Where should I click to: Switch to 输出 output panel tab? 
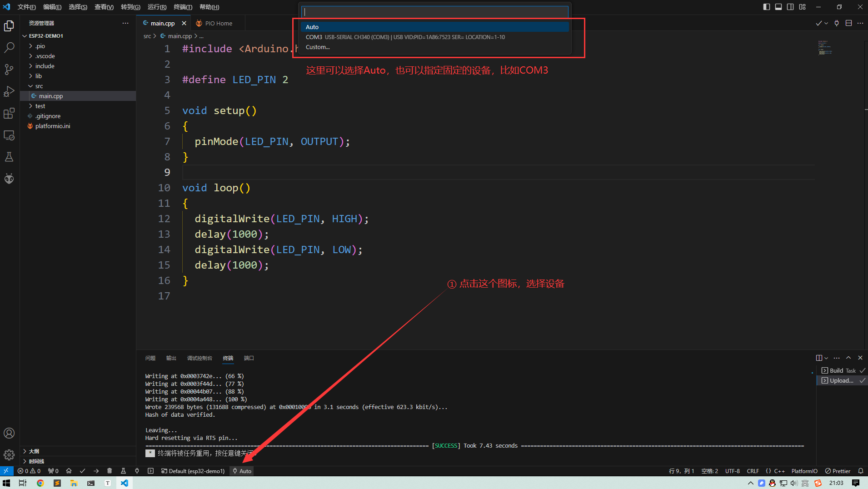click(171, 358)
